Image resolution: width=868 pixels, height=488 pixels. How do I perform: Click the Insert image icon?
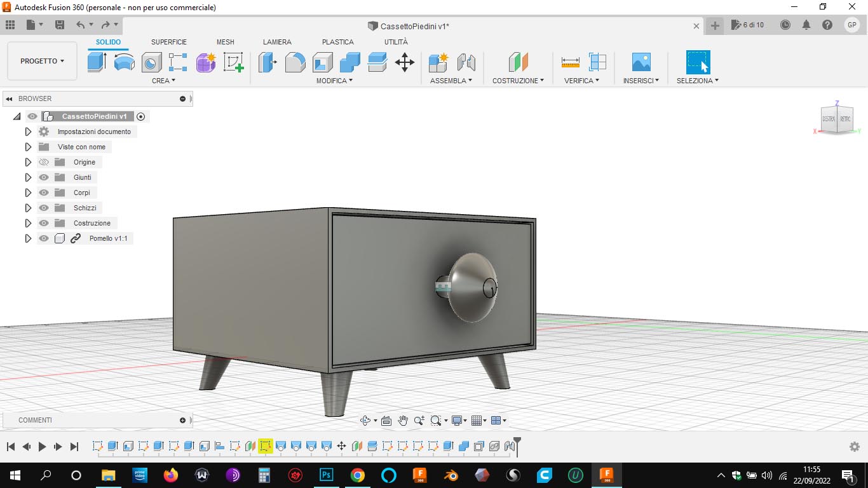641,62
